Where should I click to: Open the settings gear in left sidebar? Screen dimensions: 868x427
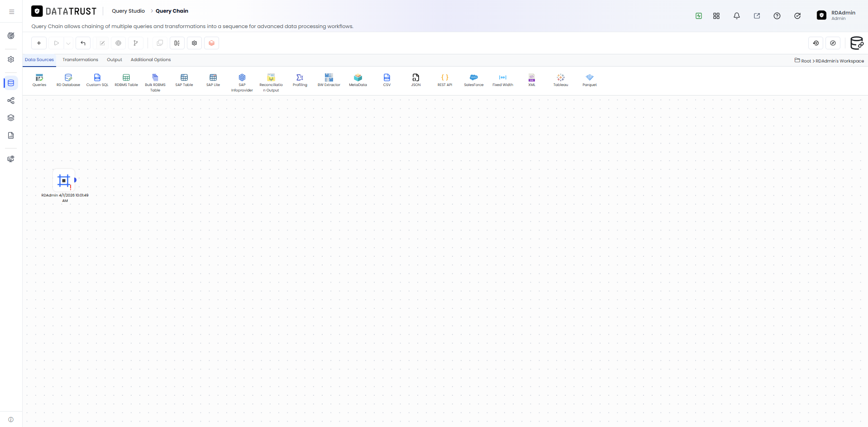pyautogui.click(x=11, y=59)
